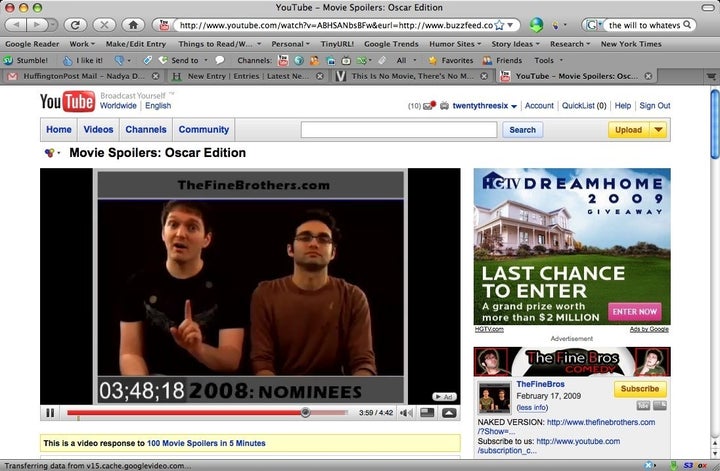Open YouTube Community tab
Screen dimensions: 720x471
204,129
